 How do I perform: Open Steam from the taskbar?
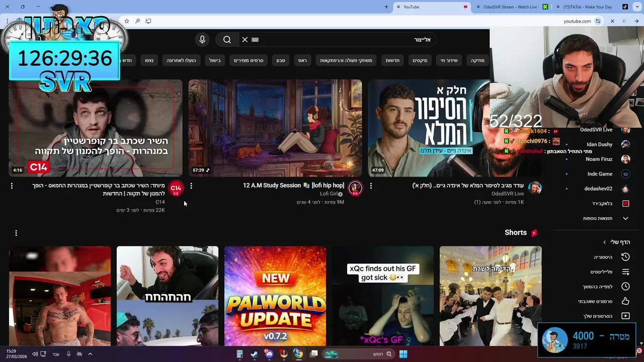click(254, 354)
